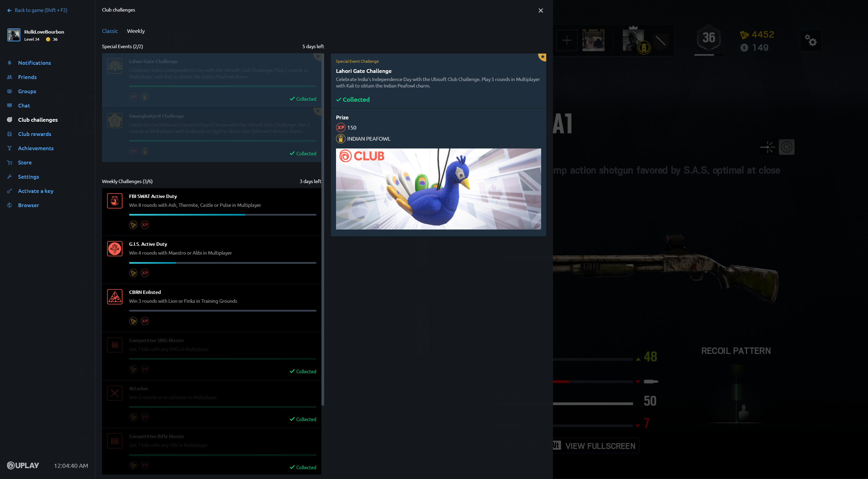Screen dimensions: 868x479
Task: Click the Store cart icon
Action: coord(9,162)
